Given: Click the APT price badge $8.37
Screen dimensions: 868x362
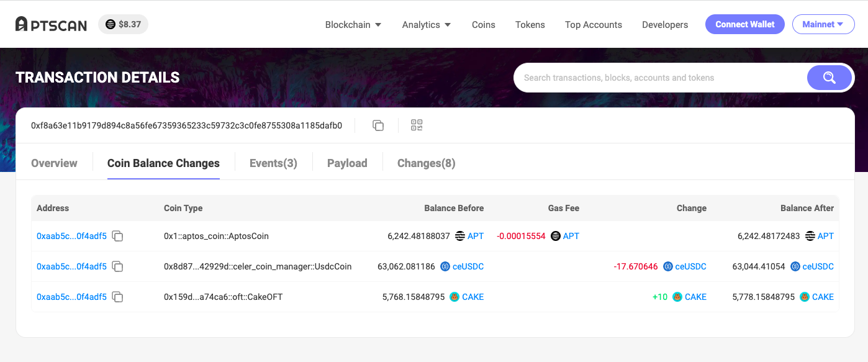Looking at the screenshot, I should [x=123, y=24].
